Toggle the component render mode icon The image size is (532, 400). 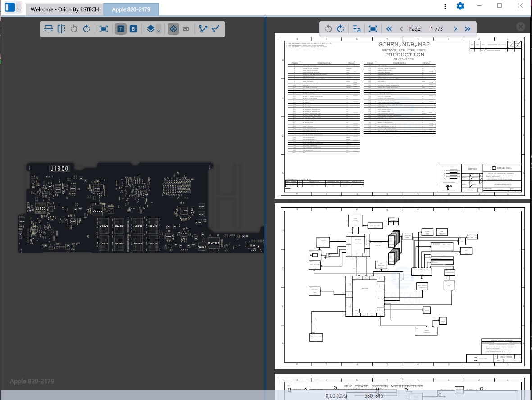[173, 29]
